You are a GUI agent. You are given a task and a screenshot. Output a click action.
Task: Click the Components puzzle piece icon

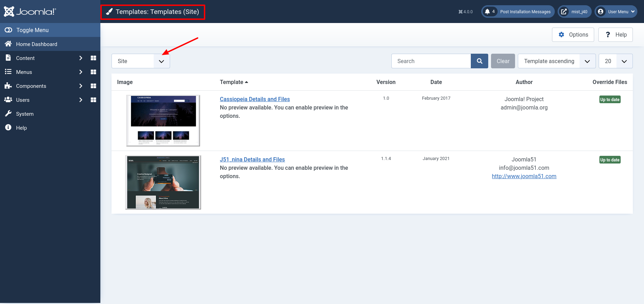pos(8,86)
